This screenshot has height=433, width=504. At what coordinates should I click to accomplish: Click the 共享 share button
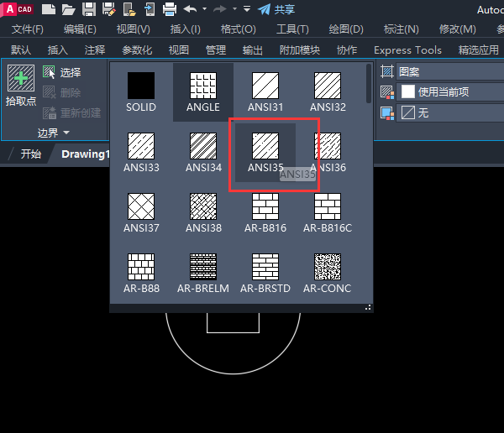(276, 9)
